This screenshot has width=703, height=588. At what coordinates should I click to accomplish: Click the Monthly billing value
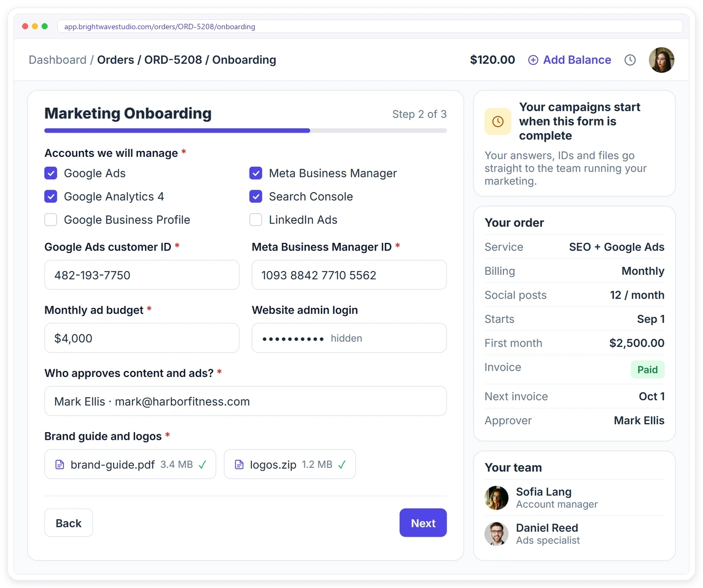pos(643,271)
